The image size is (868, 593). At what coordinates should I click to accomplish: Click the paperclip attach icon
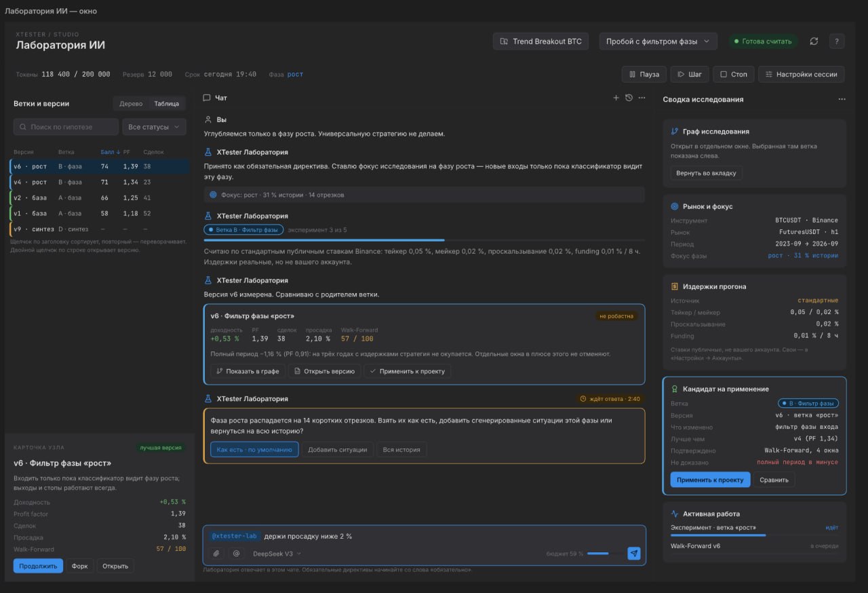coord(216,554)
